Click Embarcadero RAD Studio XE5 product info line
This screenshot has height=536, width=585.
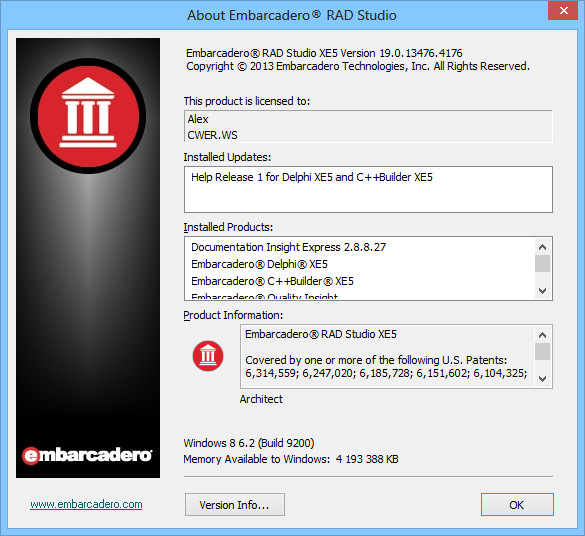click(321, 334)
